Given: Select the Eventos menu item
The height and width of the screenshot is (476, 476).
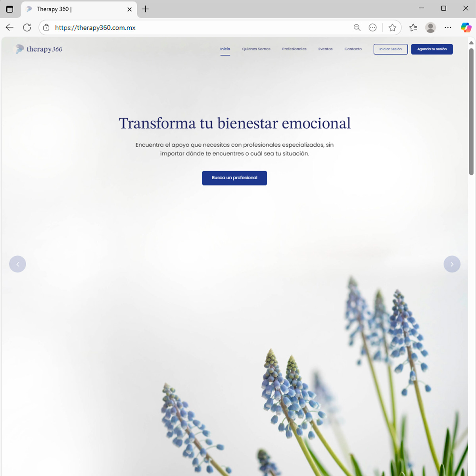Looking at the screenshot, I should pos(325,49).
